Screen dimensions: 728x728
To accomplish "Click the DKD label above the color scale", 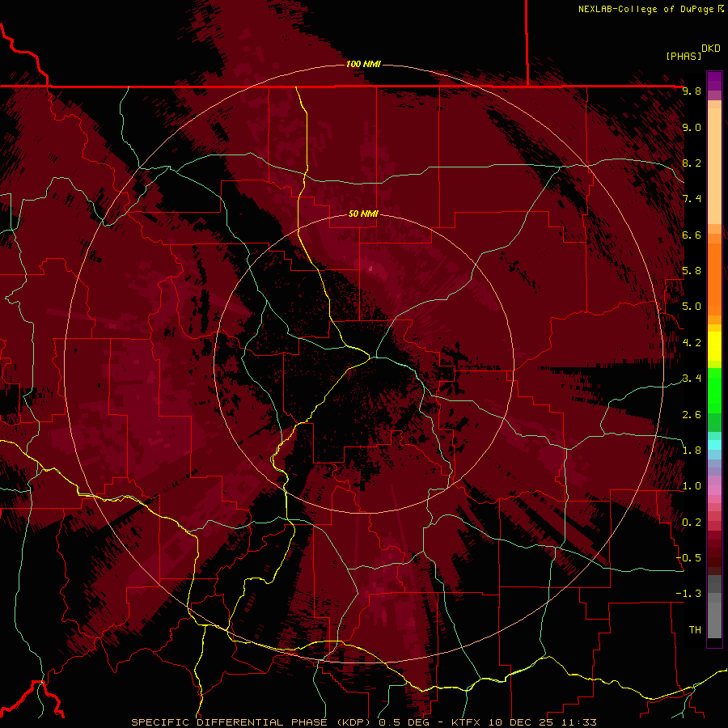I will point(711,49).
